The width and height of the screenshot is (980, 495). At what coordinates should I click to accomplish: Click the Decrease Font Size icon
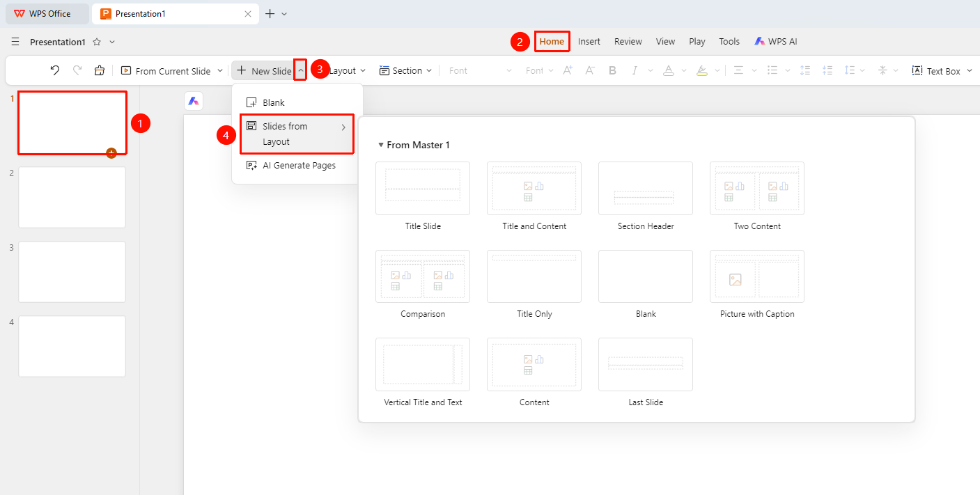coord(590,70)
